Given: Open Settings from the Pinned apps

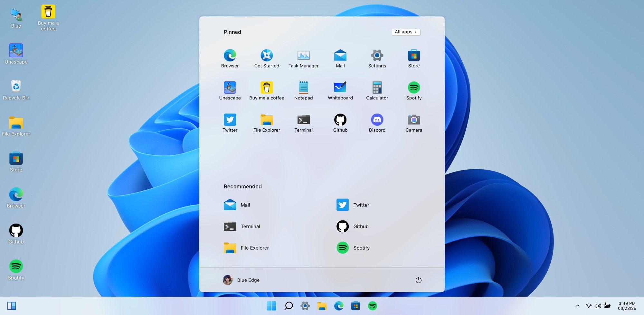Looking at the screenshot, I should 377,59.
